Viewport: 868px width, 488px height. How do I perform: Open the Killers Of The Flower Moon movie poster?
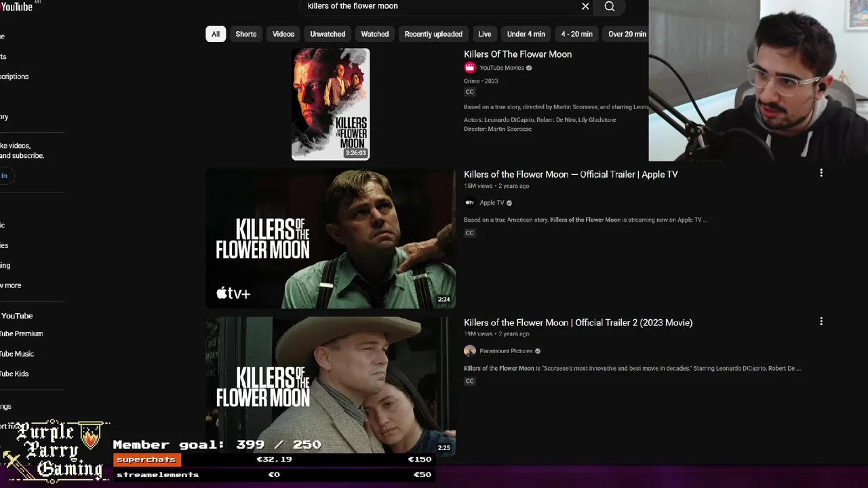point(331,104)
